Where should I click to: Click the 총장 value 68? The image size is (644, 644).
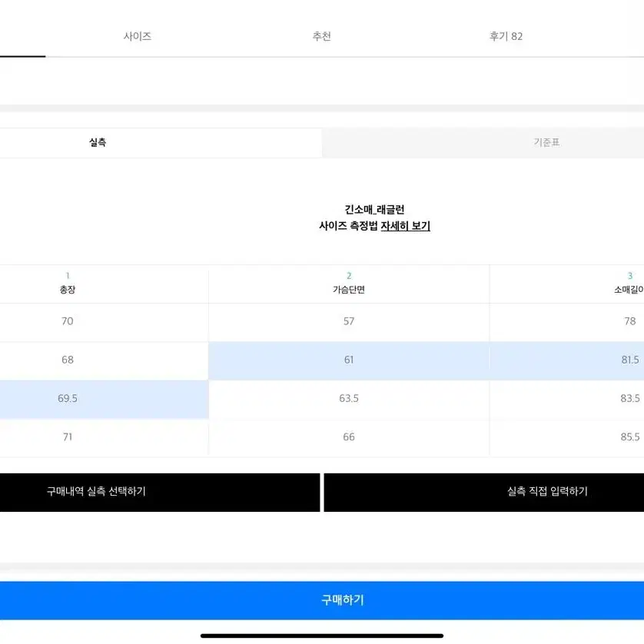pyautogui.click(x=68, y=360)
